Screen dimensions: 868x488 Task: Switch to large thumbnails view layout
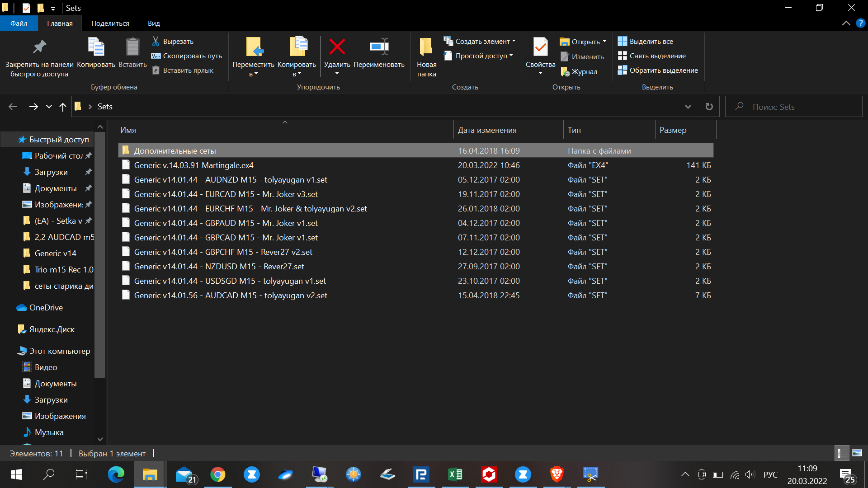pos(857,453)
